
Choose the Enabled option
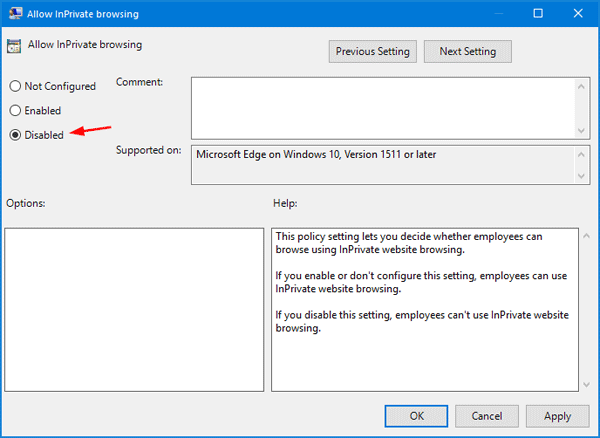point(15,111)
